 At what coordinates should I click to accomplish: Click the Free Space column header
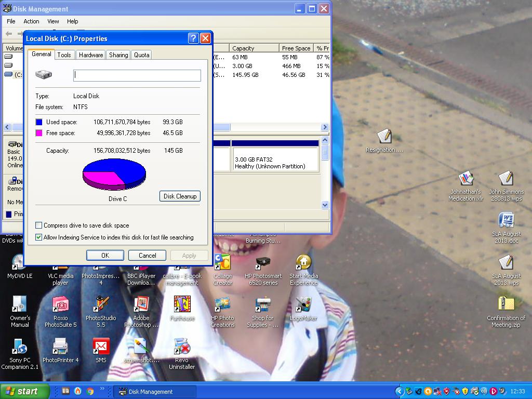[296, 48]
